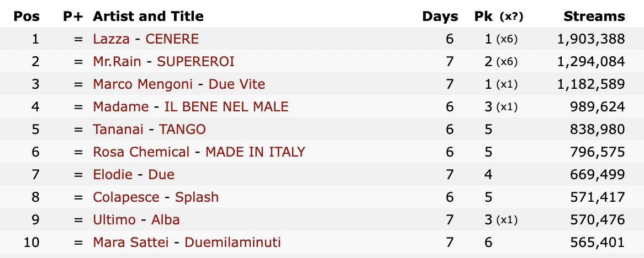Select the Madame artist link
Image resolution: width=644 pixels, height=258 pixels.
coord(121,106)
